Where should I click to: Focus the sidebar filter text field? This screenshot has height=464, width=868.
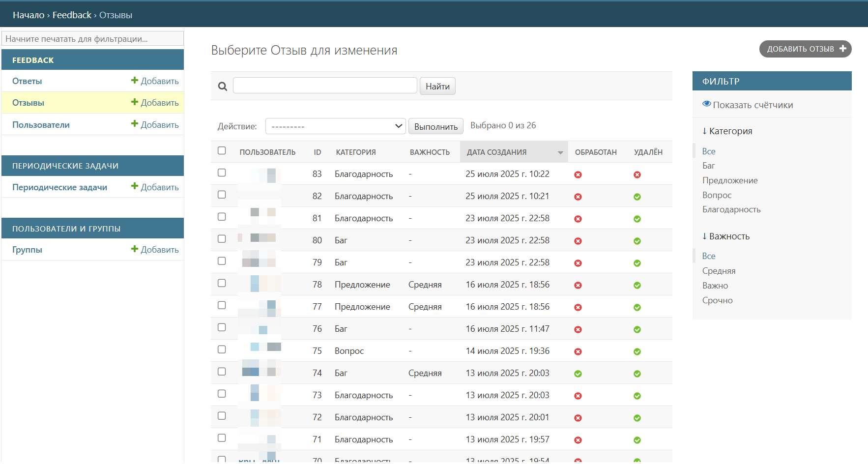tap(93, 39)
